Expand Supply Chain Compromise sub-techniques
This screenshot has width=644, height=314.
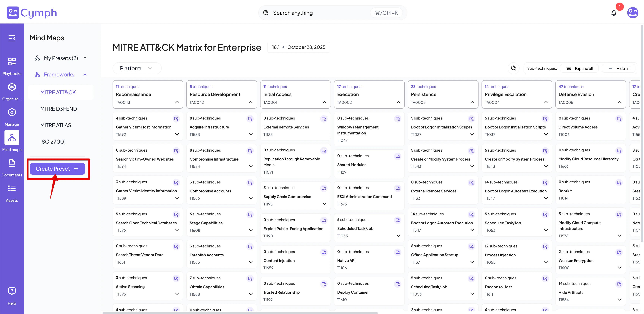coord(324,204)
